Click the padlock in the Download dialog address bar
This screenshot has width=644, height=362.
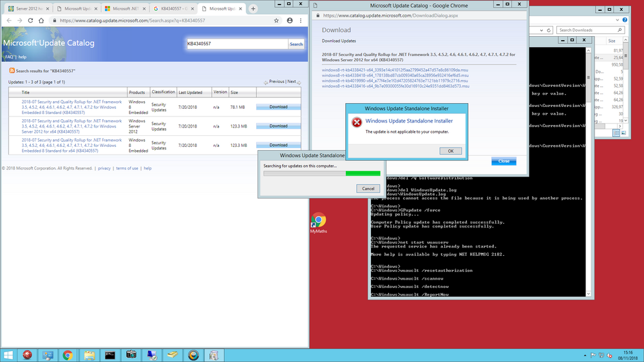(x=317, y=15)
